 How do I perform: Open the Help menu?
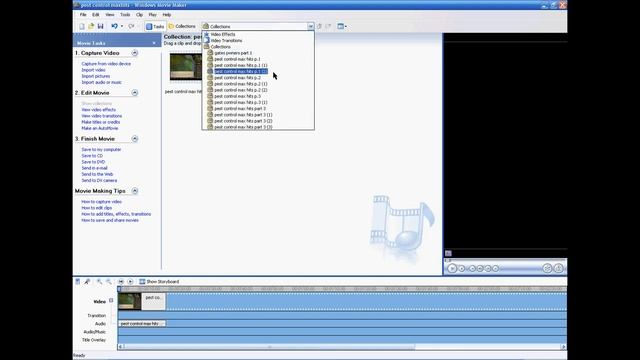(167, 15)
